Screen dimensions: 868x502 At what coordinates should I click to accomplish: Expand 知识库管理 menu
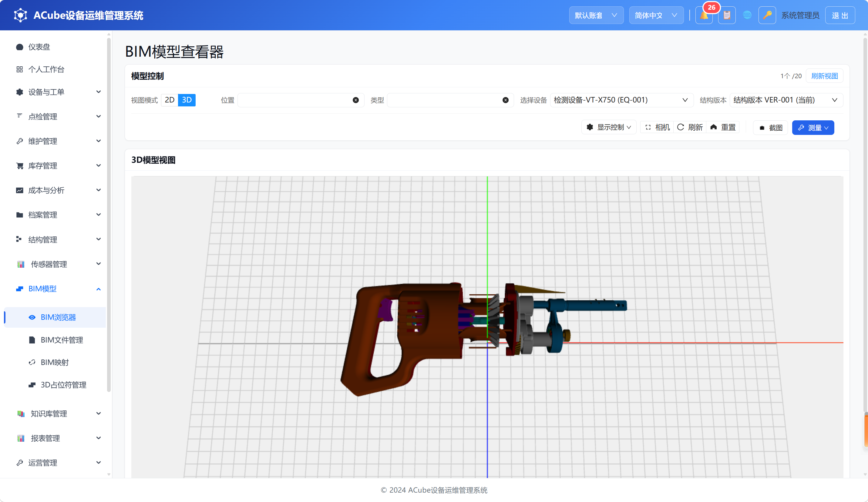55,414
